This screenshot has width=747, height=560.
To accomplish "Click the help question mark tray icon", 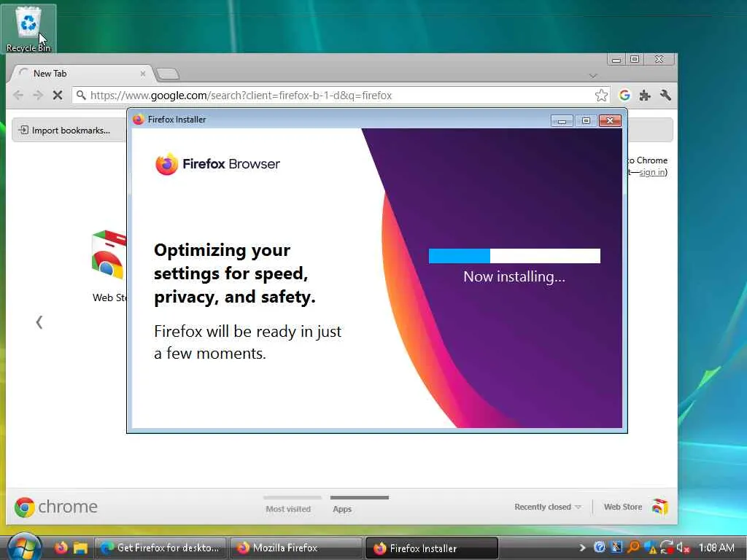I will [600, 548].
